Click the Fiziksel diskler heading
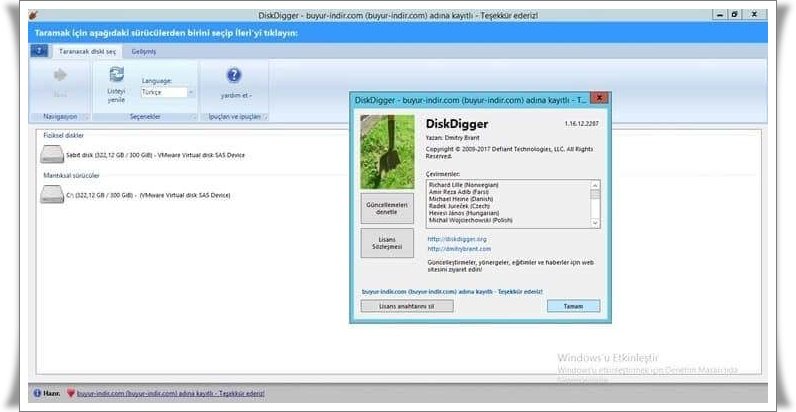The height and width of the screenshot is (412, 796). pyautogui.click(x=64, y=135)
